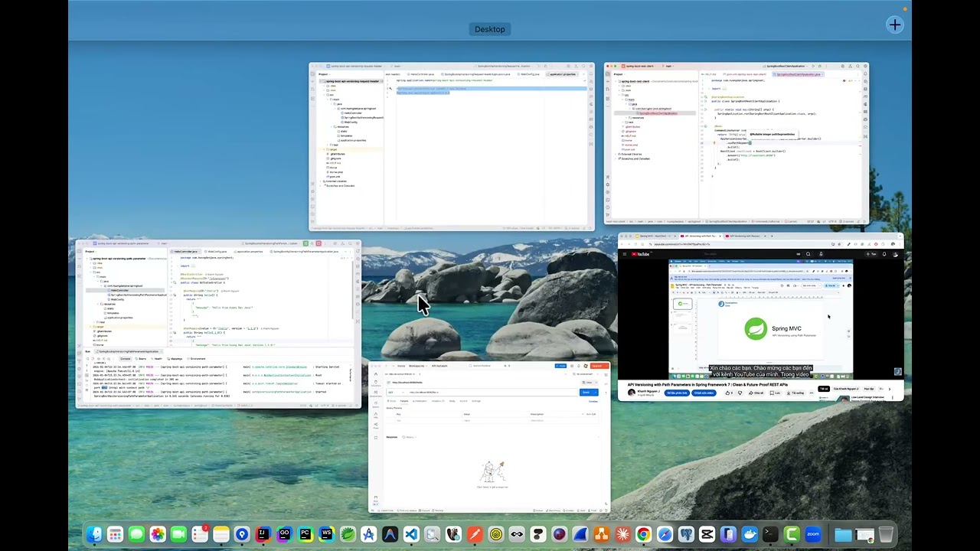Click the Tải xuống download button
980x551 pixels.
[x=795, y=393]
